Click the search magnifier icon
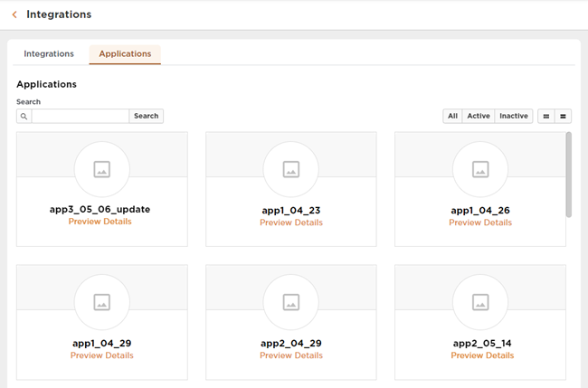 click(24, 116)
